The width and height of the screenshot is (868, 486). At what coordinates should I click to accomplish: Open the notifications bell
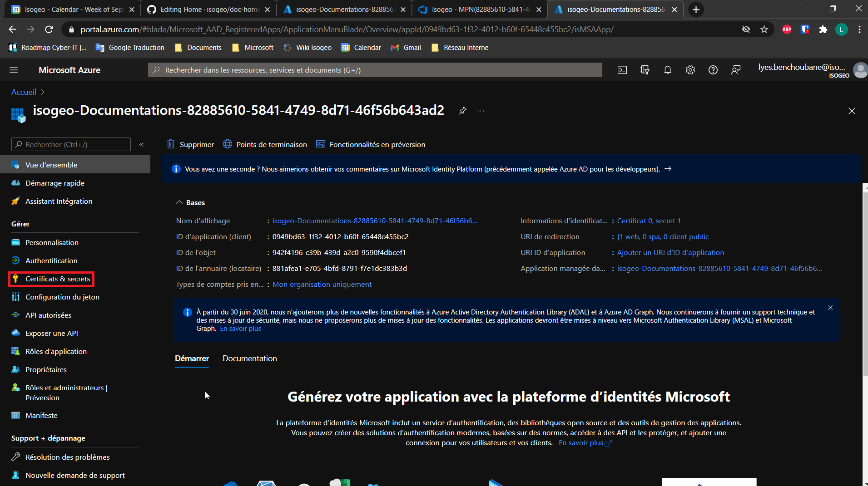pyautogui.click(x=668, y=70)
